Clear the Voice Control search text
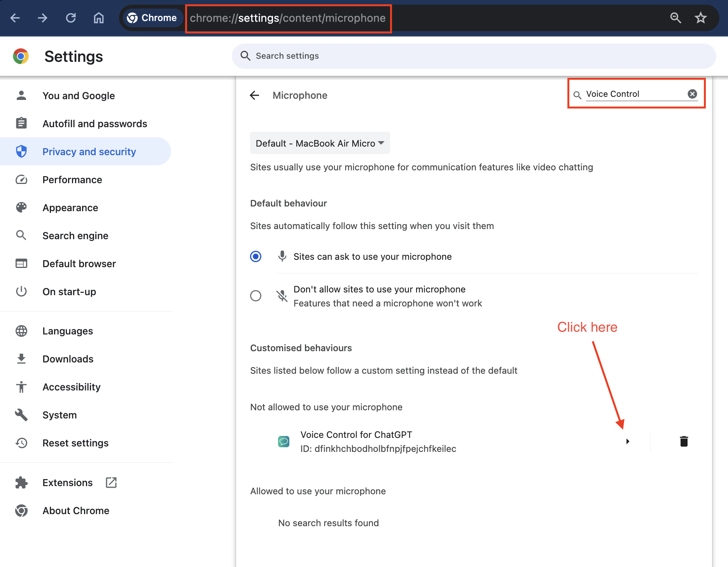The height and width of the screenshot is (567, 728). point(692,94)
